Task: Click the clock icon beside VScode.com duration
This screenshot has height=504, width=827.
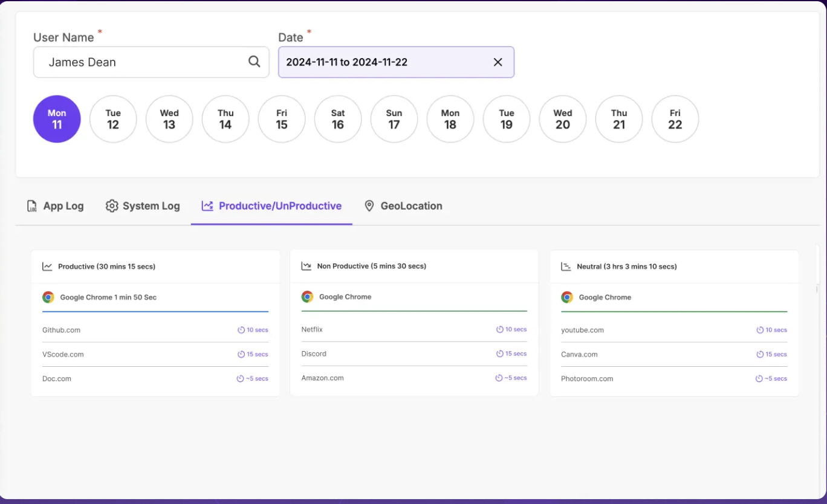Action: tap(241, 354)
